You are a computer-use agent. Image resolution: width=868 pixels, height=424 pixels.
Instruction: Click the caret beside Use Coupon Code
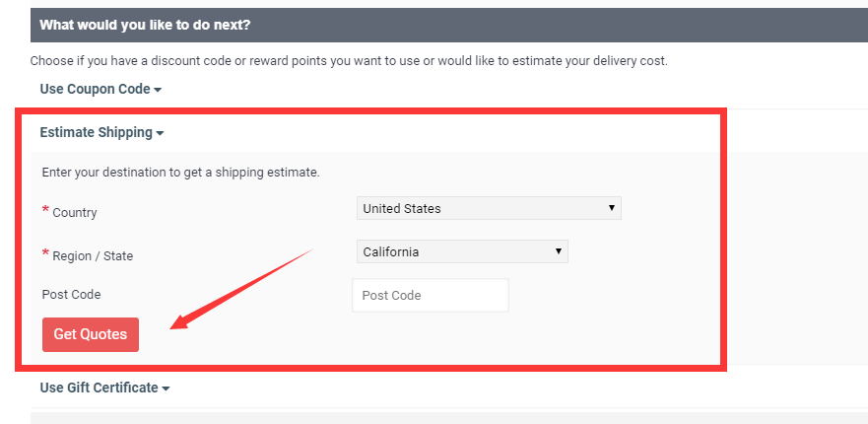click(x=158, y=90)
